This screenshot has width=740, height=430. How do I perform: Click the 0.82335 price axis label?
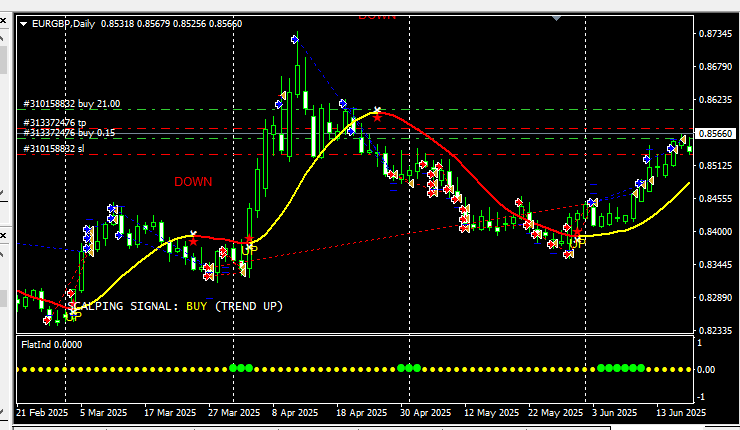tap(713, 330)
